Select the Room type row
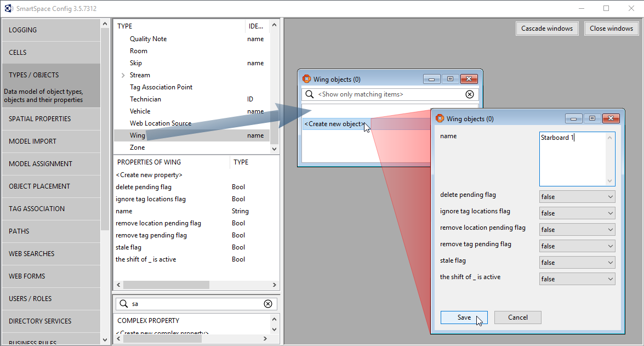Viewport: 644px width, 346px height. (192, 51)
